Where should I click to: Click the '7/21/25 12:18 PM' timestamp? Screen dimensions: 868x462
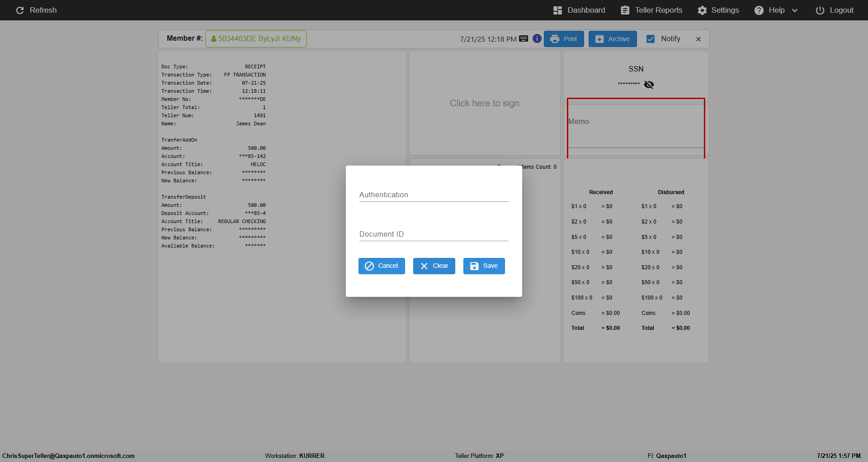pos(488,39)
